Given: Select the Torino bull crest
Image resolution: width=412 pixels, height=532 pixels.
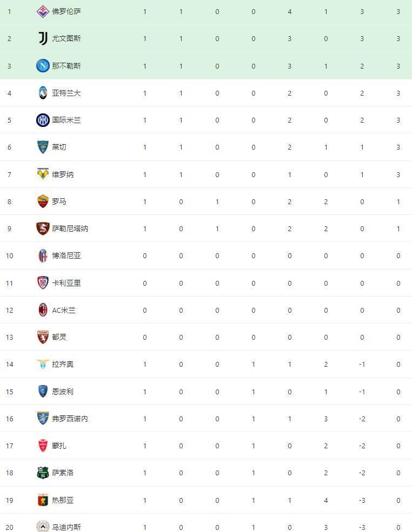Looking at the screenshot, I should pyautogui.click(x=43, y=337).
